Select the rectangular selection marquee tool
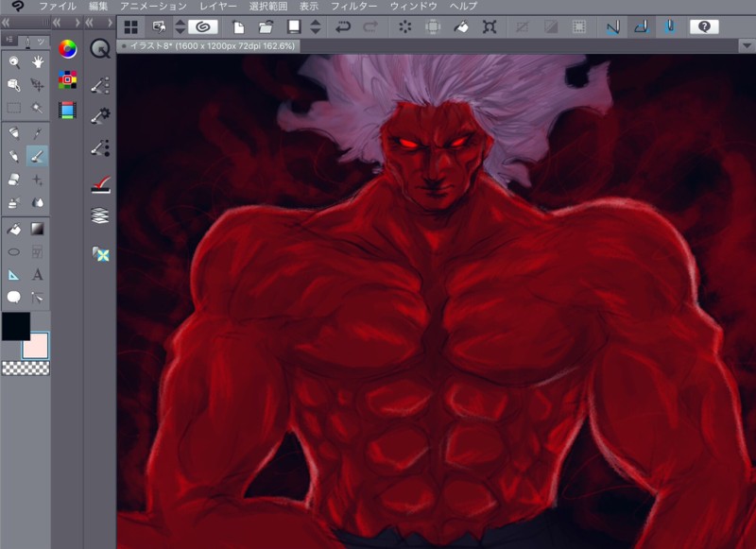Viewport: 756px width, 549px height. click(x=14, y=108)
